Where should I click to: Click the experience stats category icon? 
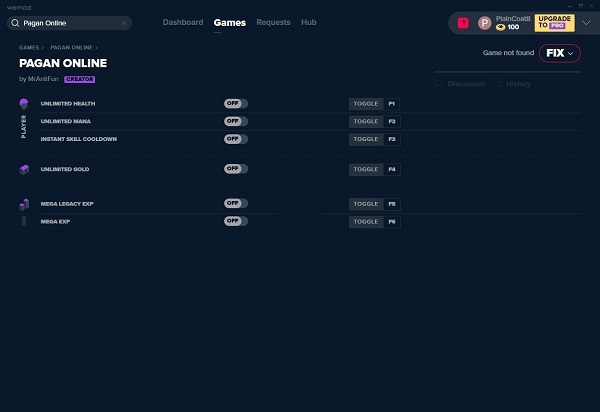click(24, 204)
